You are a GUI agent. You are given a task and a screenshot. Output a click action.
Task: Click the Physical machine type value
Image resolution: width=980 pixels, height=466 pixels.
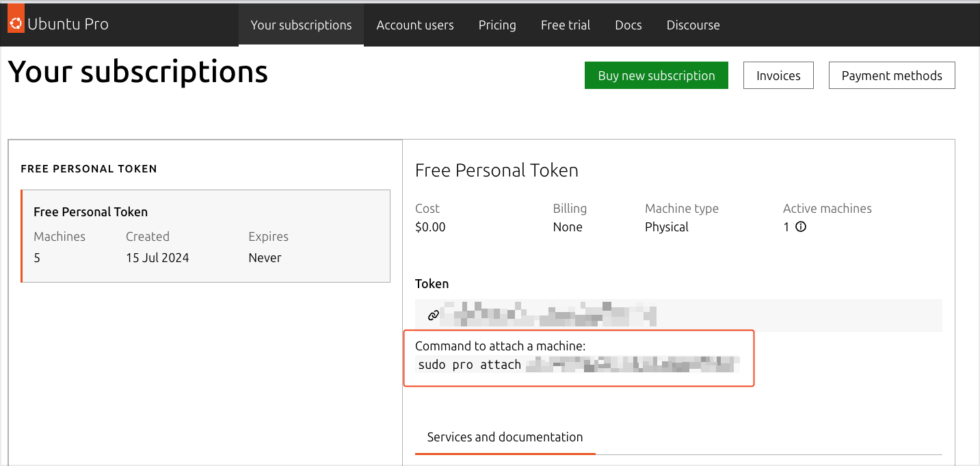tap(666, 227)
